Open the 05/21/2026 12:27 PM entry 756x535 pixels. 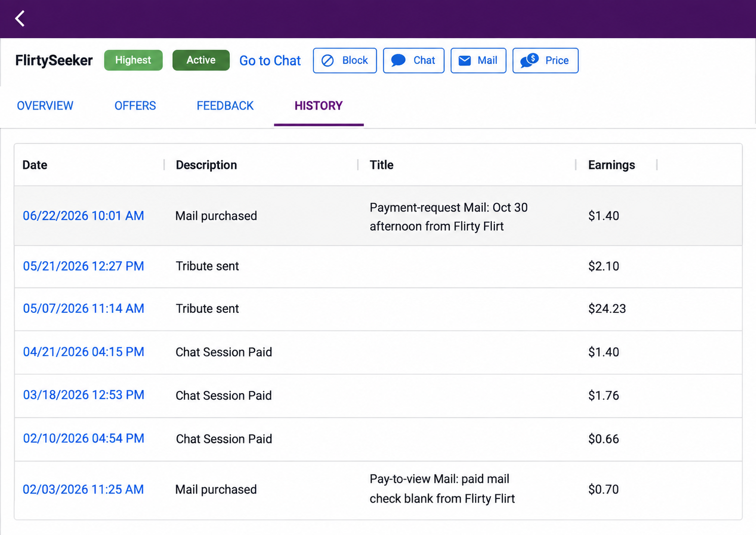tap(84, 266)
